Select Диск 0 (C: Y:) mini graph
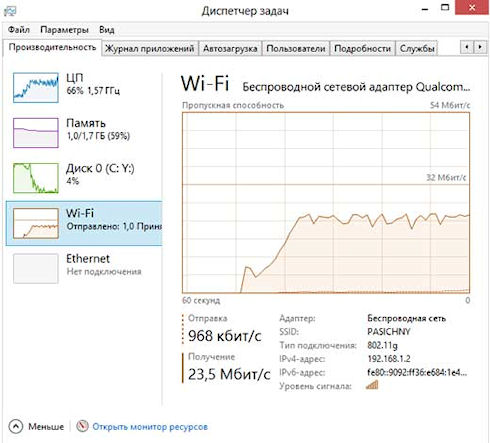 (x=36, y=178)
